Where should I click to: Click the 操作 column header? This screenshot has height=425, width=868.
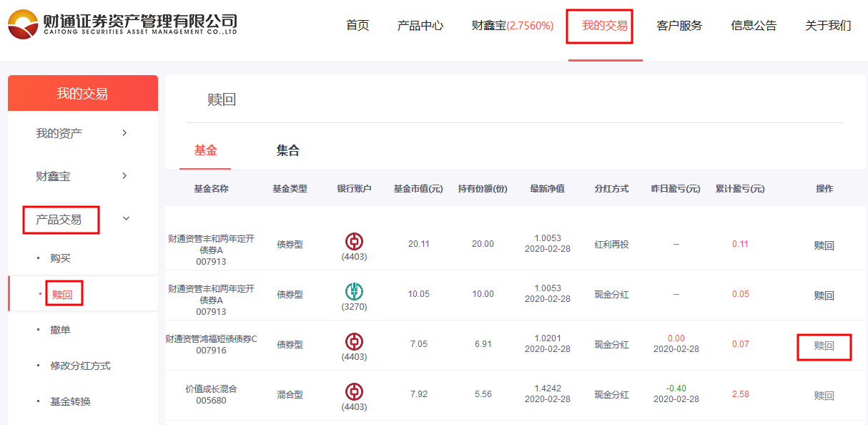coord(824,189)
